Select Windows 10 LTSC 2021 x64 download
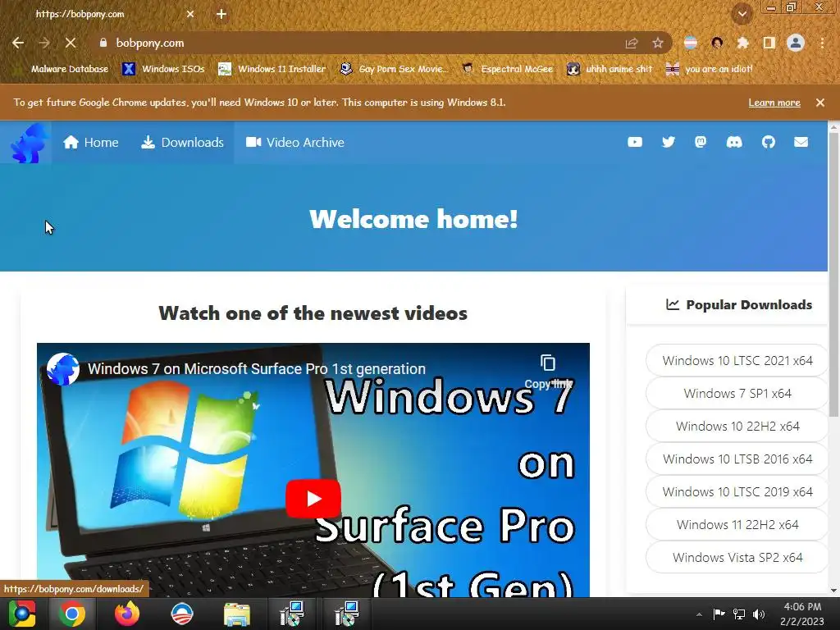 point(737,361)
